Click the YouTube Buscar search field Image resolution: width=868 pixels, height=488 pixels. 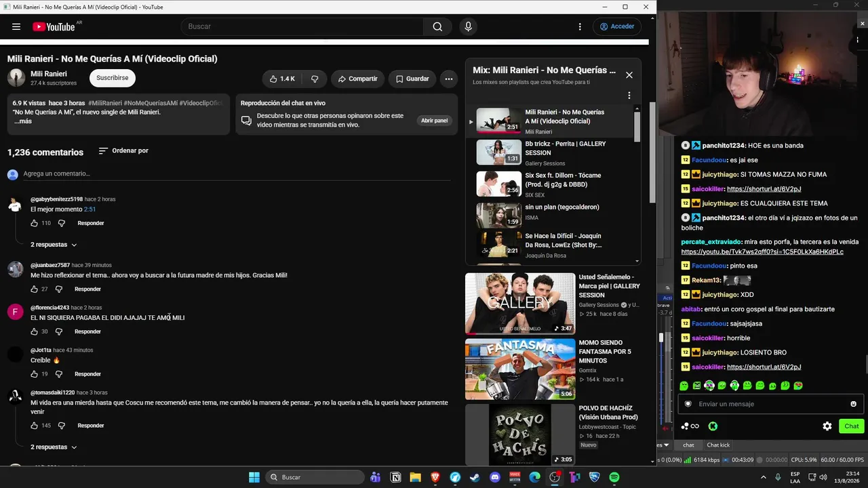[302, 26]
